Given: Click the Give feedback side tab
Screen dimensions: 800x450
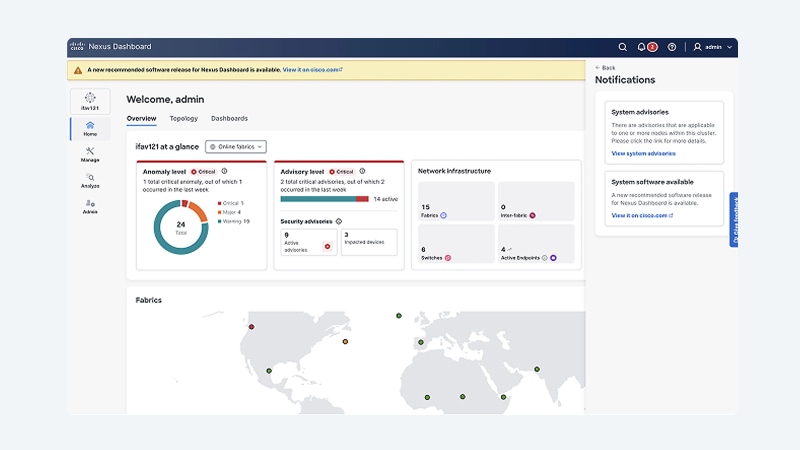Looking at the screenshot, I should tap(734, 220).
